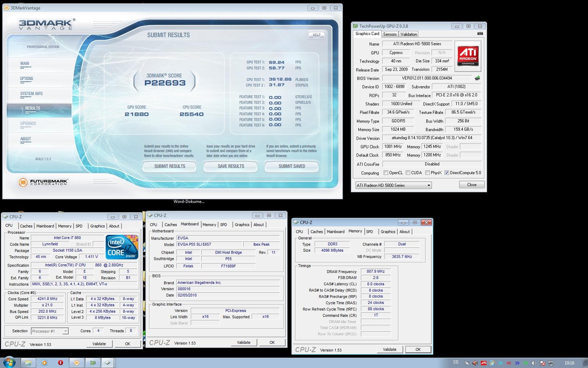Image resolution: width=588 pixels, height=368 pixels.
Task: Open Caches tab in the CPU-Z Mainboard window
Action: tap(171, 224)
